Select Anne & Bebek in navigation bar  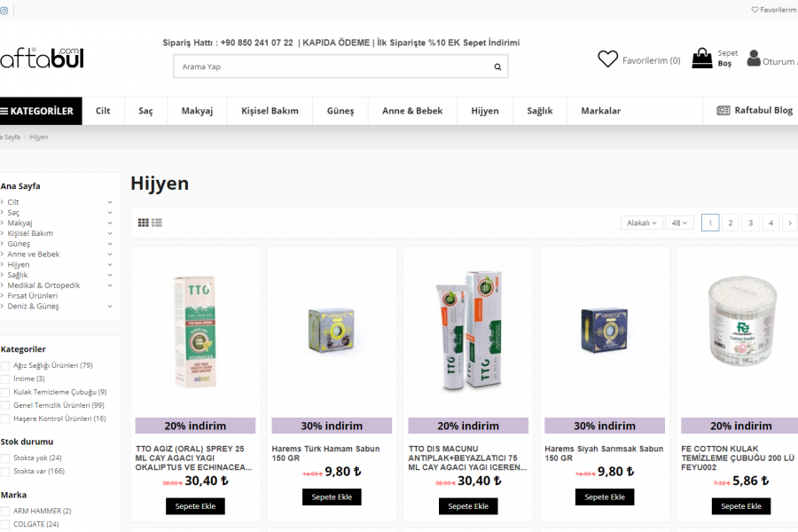pyautogui.click(x=411, y=111)
